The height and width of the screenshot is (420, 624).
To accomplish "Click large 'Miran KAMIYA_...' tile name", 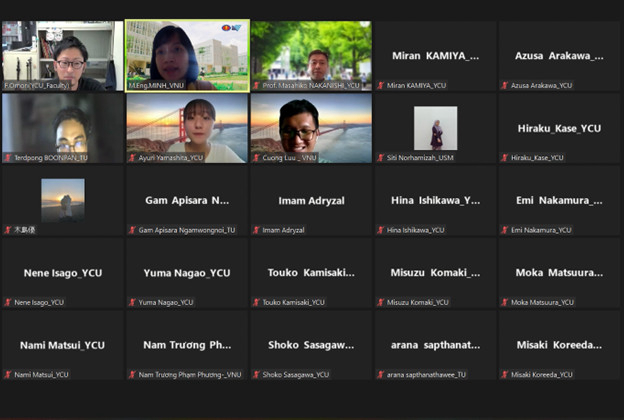I will 435,56.
